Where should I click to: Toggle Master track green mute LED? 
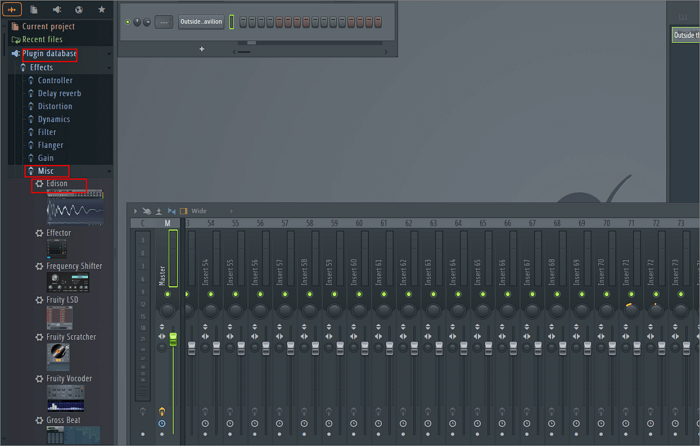click(x=167, y=294)
